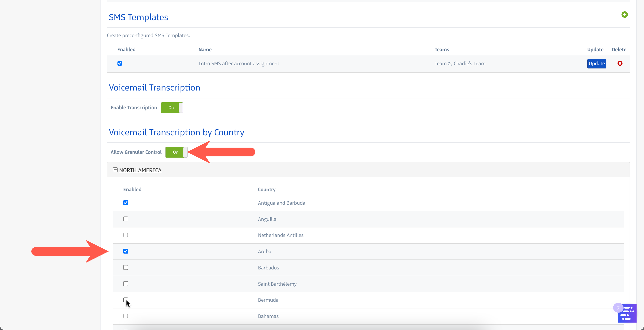Enable the Bahamas checkbox
Screen dimensions: 644x330
[x=126, y=316]
